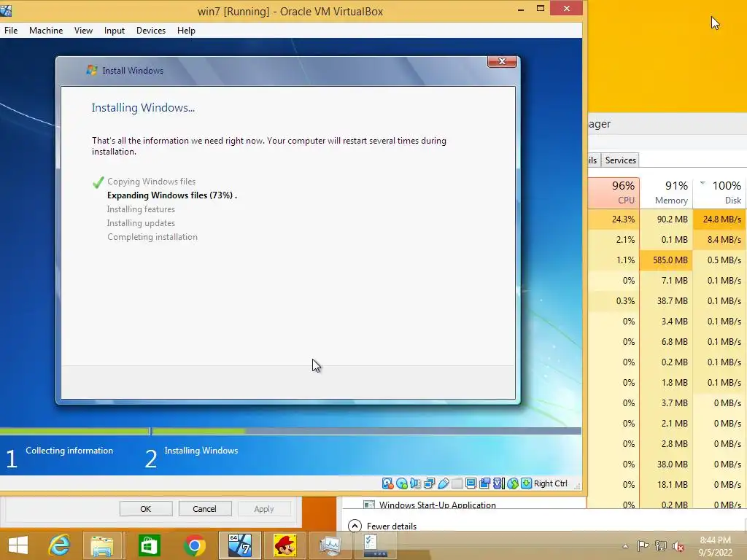Open the Input menu
Image resolution: width=747 pixels, height=560 pixels.
pos(115,31)
